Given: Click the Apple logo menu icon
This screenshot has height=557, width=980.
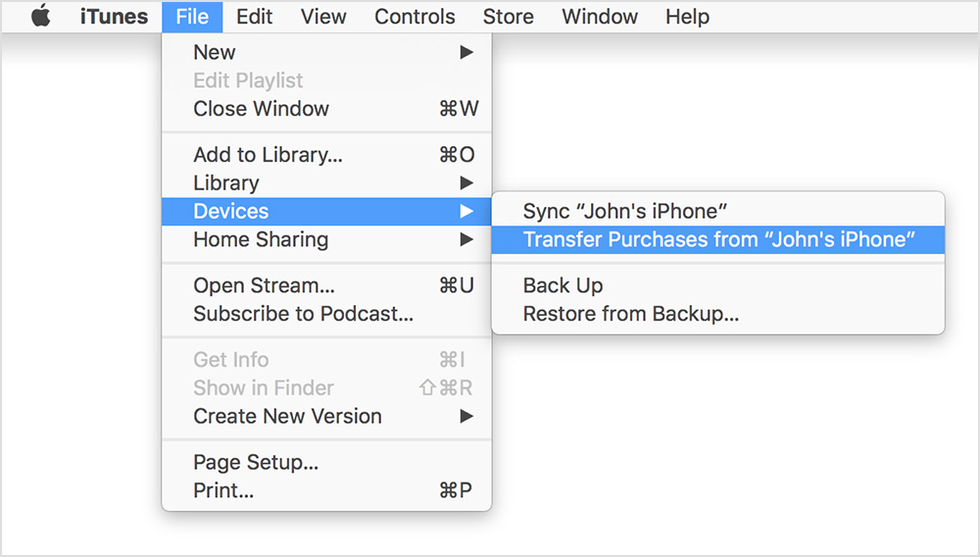Looking at the screenshot, I should pos(41,17).
